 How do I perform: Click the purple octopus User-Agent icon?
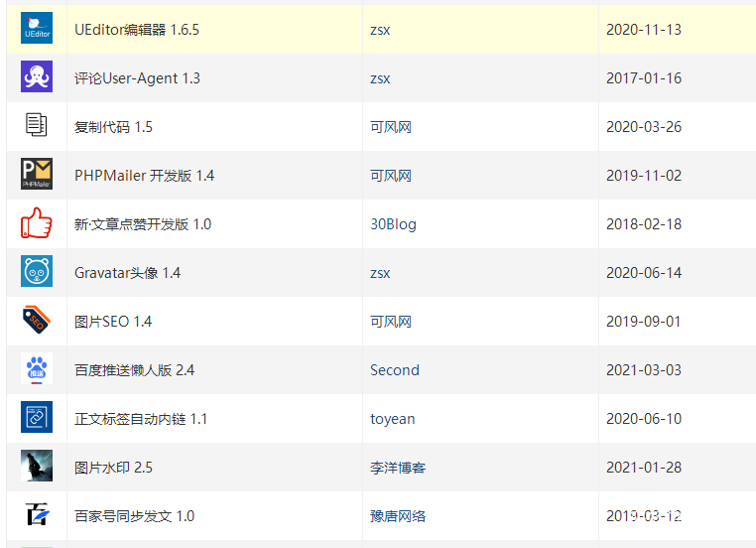36,77
